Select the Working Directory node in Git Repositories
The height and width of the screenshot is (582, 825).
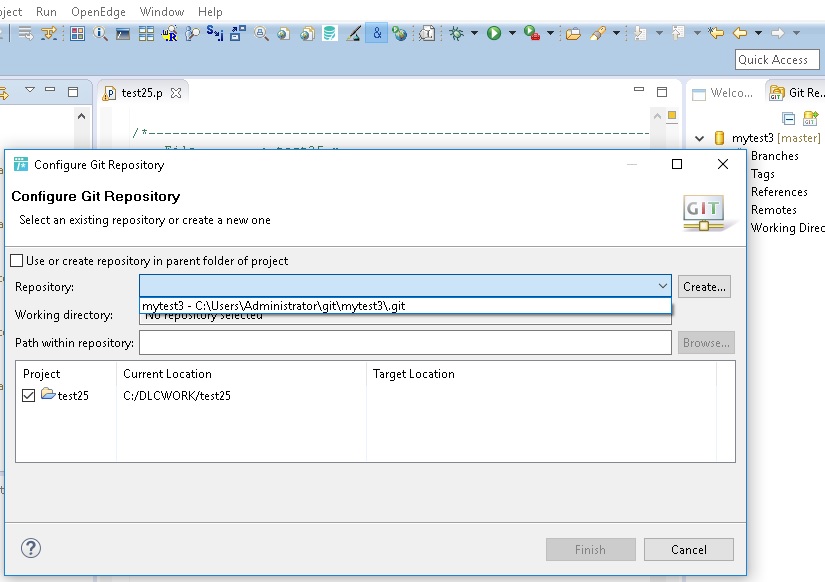pos(787,227)
